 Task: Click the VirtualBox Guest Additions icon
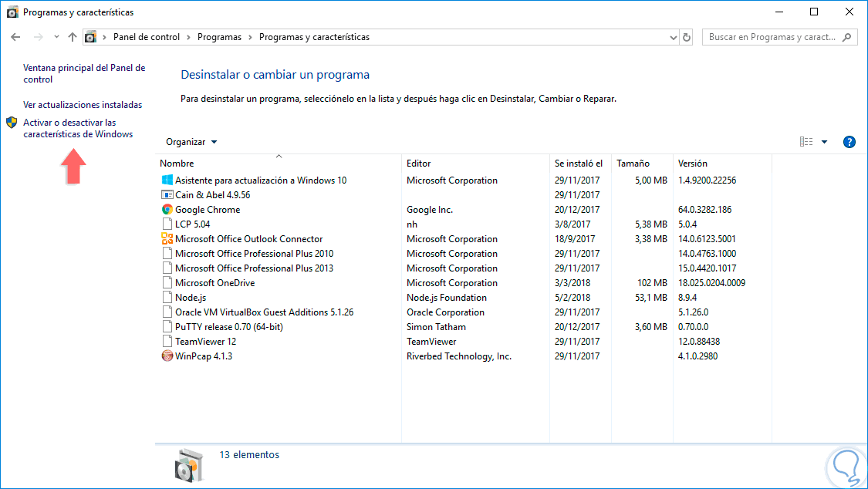pos(167,312)
